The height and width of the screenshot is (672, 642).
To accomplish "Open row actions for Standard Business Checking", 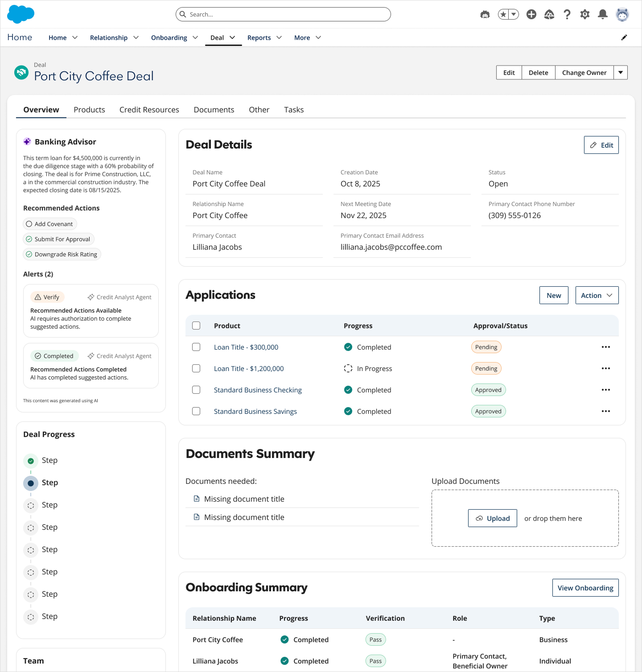I will pos(605,390).
